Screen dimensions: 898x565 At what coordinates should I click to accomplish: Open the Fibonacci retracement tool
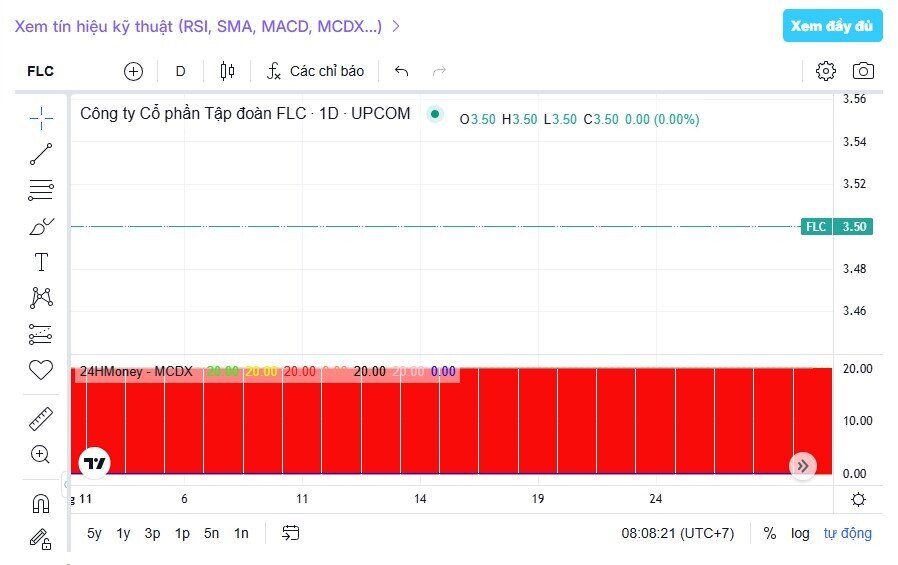pos(41,190)
